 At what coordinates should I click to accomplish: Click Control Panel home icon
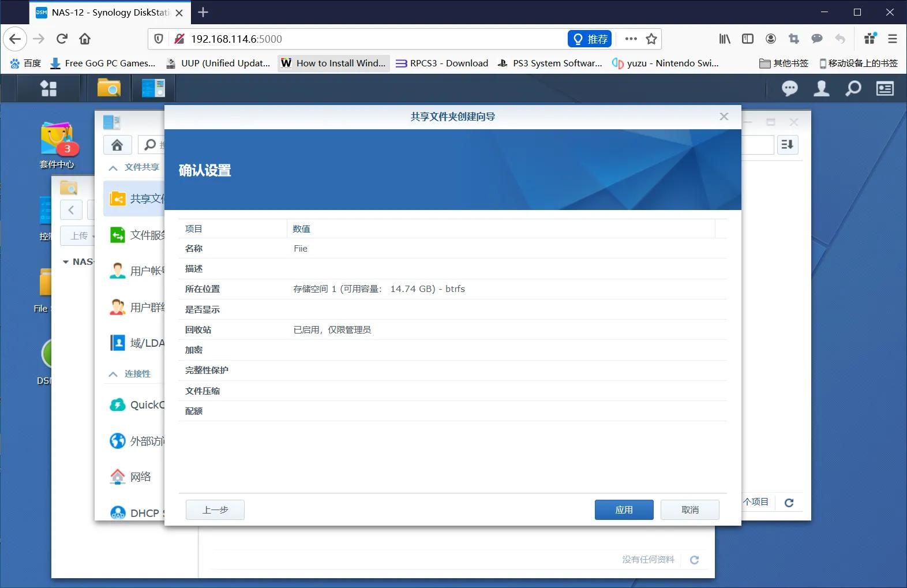coord(117,145)
